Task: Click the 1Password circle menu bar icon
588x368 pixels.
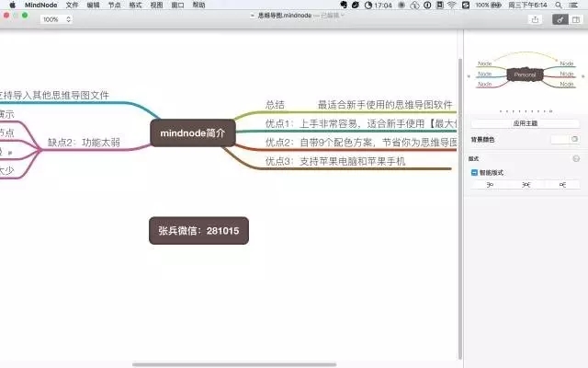Action: pyautogui.click(x=427, y=5)
